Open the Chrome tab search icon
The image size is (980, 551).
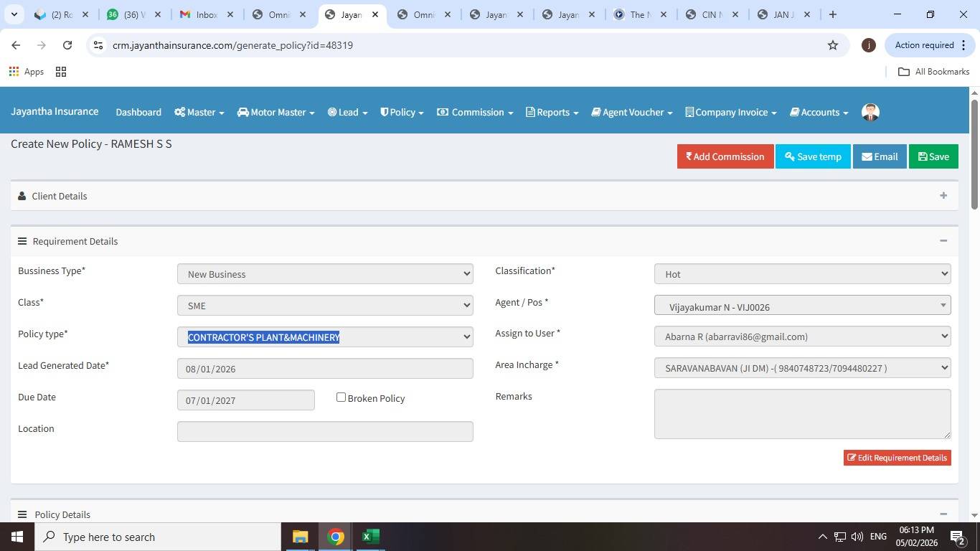tap(14, 14)
